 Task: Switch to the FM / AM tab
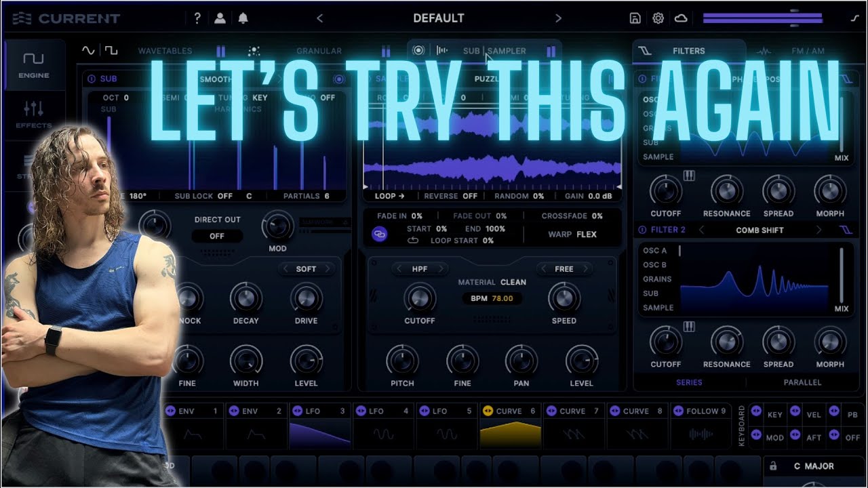pyautogui.click(x=808, y=51)
